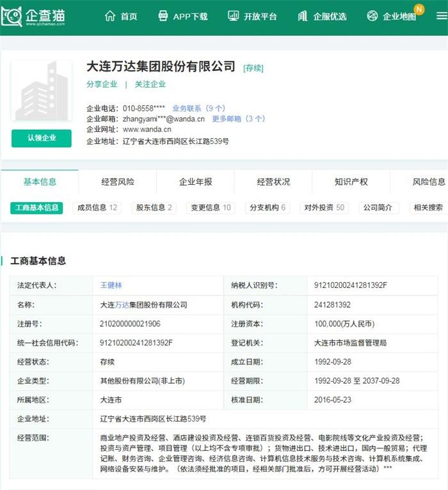
Task: Click founding date 1992-09-28 in 成立日期 row
Action: 333,362
